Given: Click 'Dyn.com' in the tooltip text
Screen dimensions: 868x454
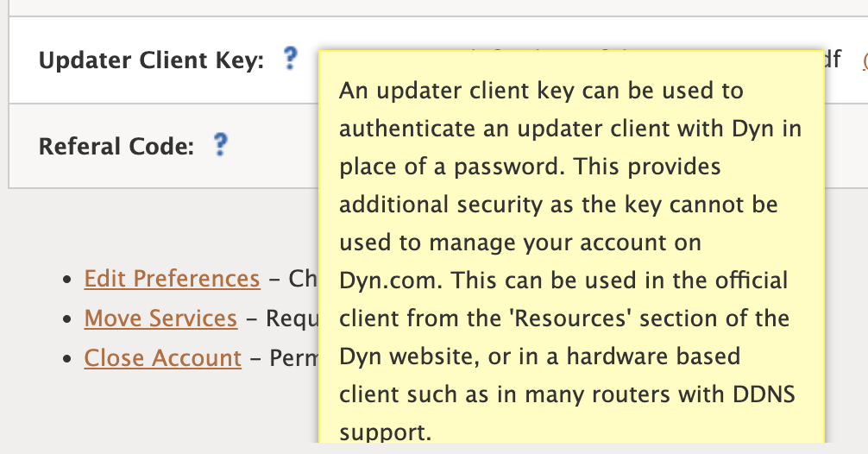Looking at the screenshot, I should tap(391, 281).
